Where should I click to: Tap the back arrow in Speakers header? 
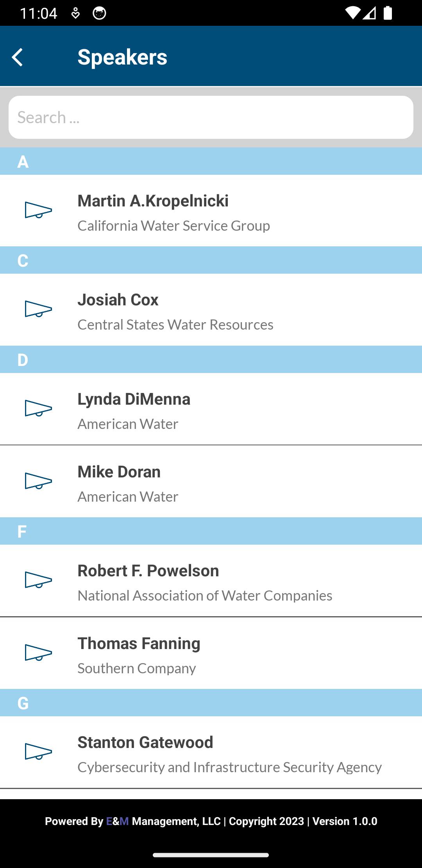click(18, 57)
